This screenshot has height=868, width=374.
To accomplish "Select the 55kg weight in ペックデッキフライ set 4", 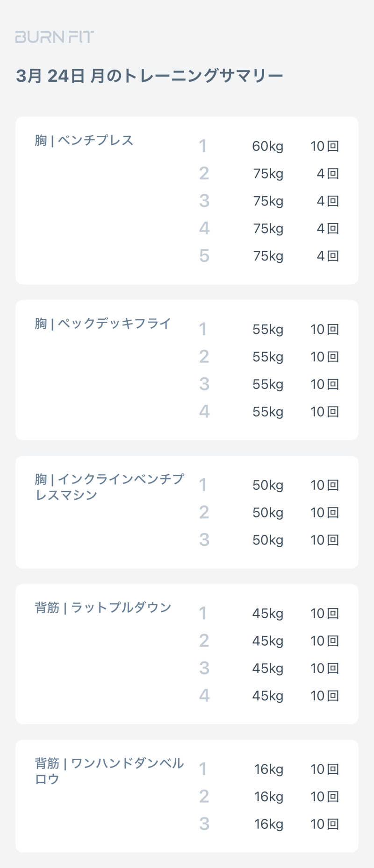I will [267, 412].
